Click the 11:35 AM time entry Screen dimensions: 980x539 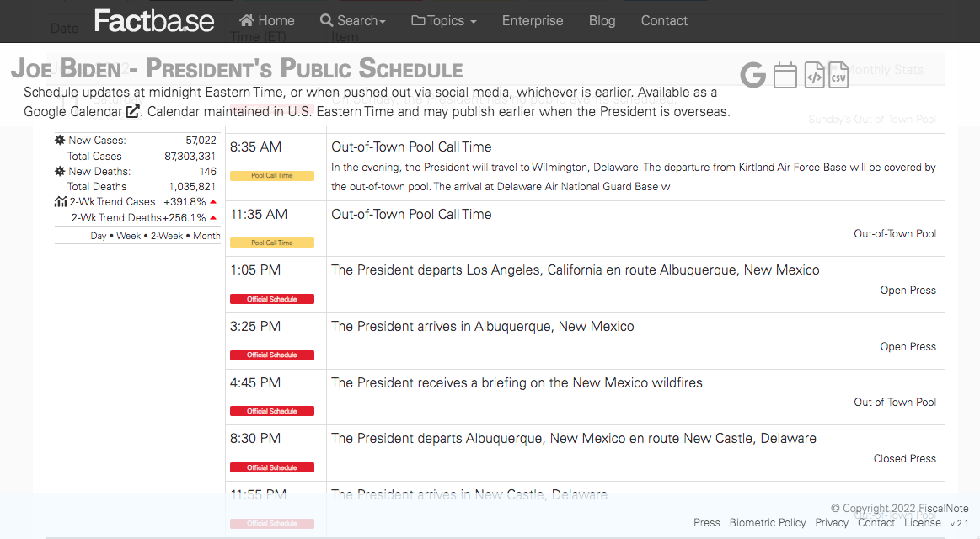pos(259,214)
